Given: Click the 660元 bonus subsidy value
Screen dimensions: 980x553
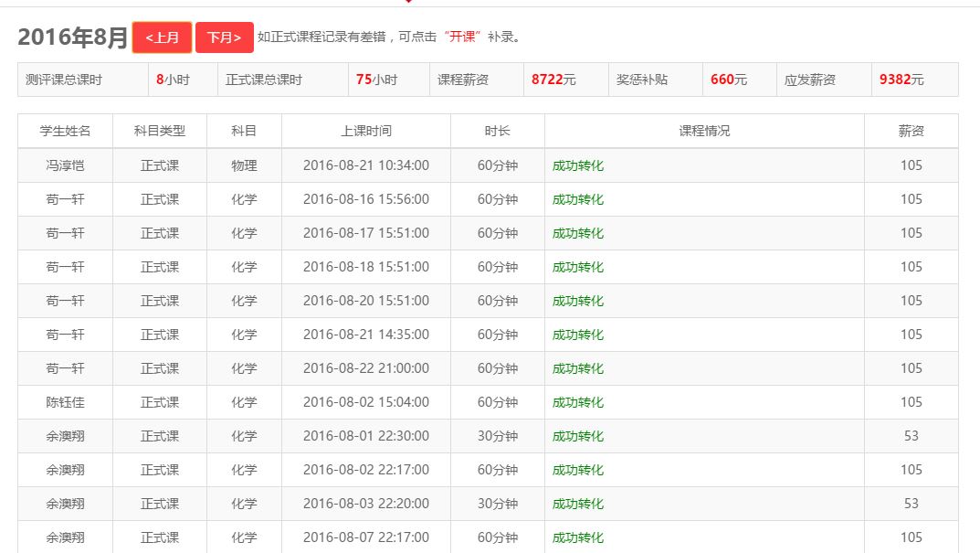Looking at the screenshot, I should click(x=728, y=80).
